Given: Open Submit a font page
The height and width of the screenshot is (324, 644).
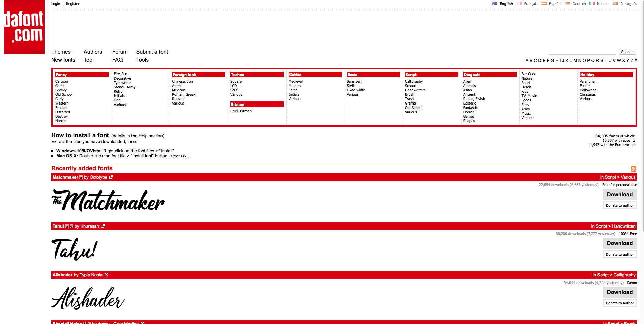Looking at the screenshot, I should click(x=152, y=52).
